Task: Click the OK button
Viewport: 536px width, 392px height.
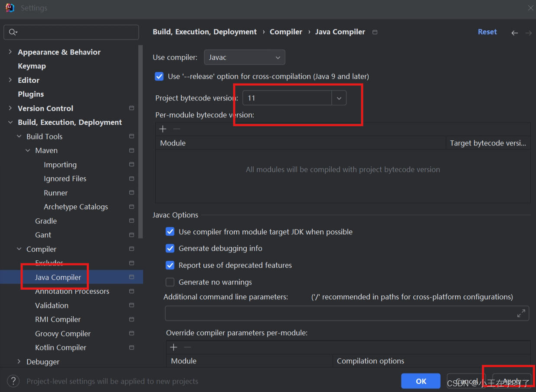Action: (421, 381)
